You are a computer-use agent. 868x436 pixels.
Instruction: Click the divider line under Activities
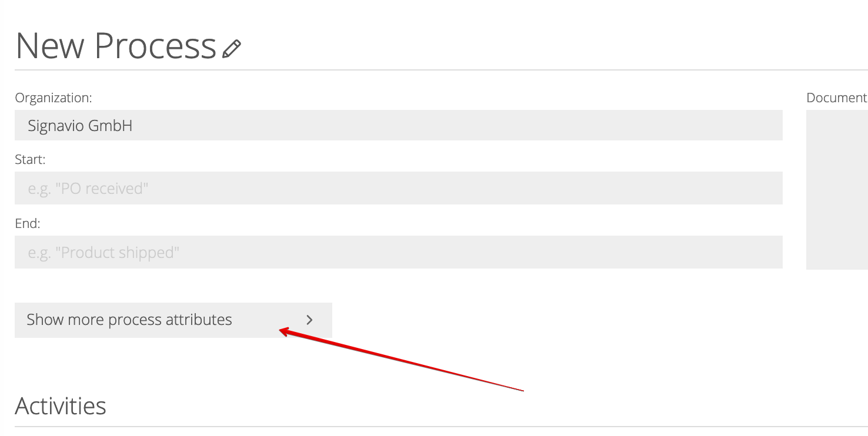click(441, 427)
